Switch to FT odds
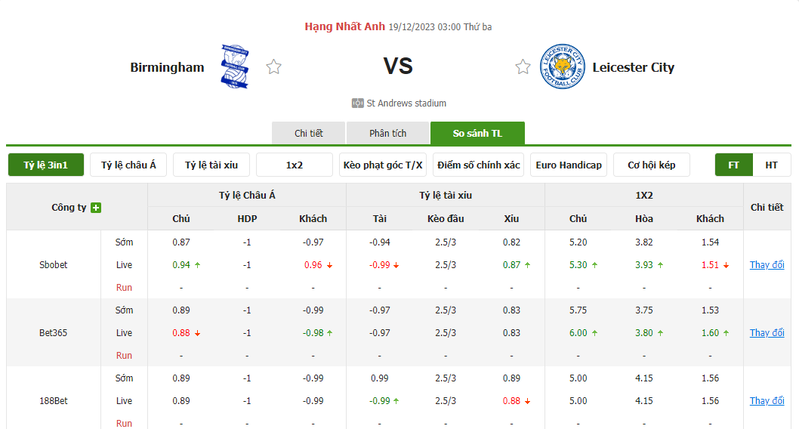This screenshot has height=429, width=799. [x=734, y=165]
